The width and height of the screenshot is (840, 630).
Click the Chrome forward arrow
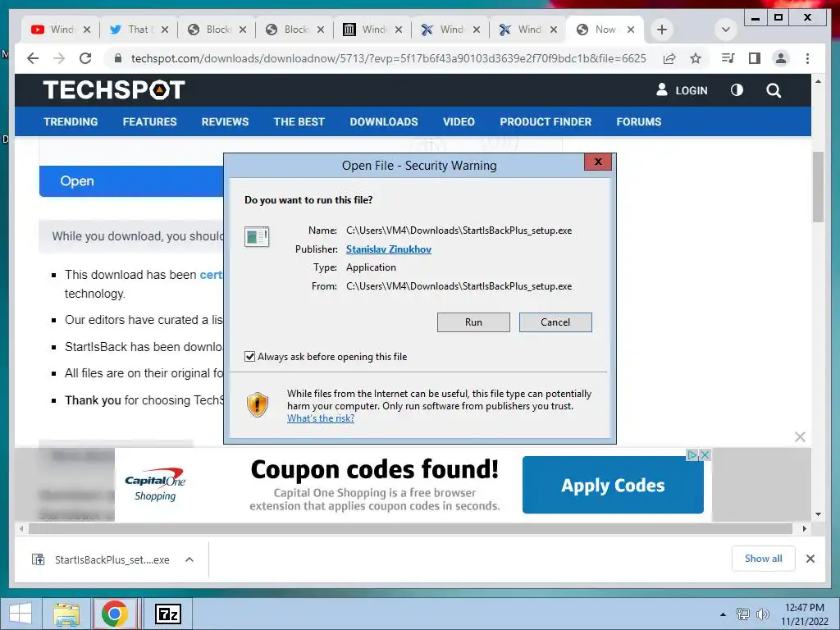point(59,58)
